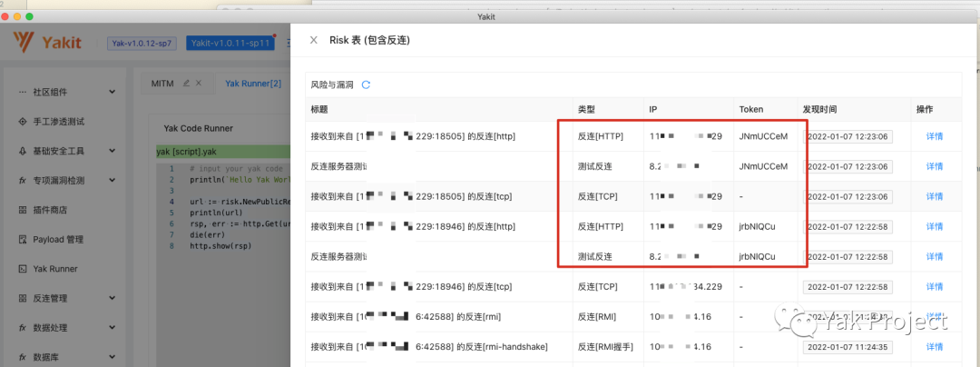
Task: Open 详情 for 反连[HTTP] row with jrbNlQCu
Action: (935, 226)
